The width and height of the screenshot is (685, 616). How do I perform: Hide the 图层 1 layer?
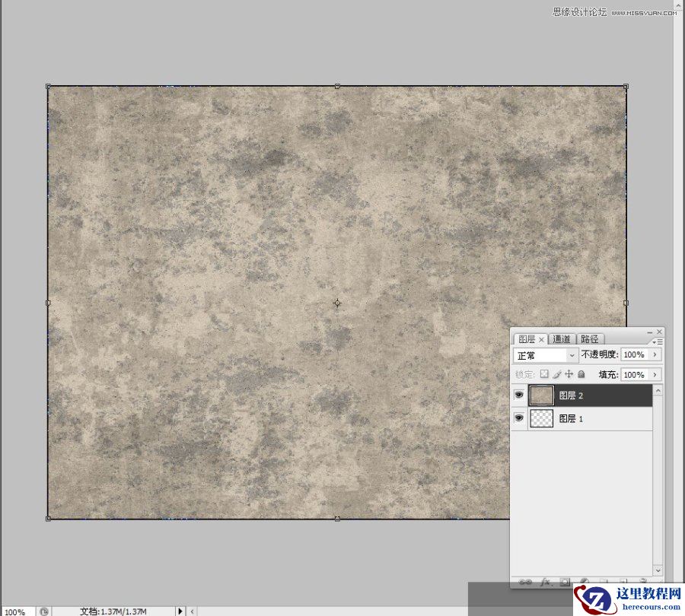point(519,418)
